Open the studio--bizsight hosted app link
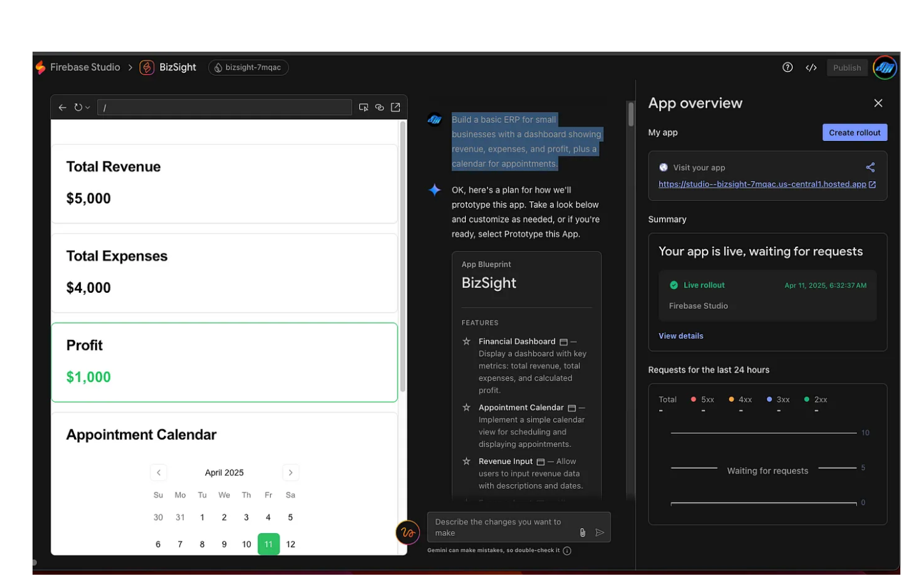The width and height of the screenshot is (924, 583). (x=767, y=184)
